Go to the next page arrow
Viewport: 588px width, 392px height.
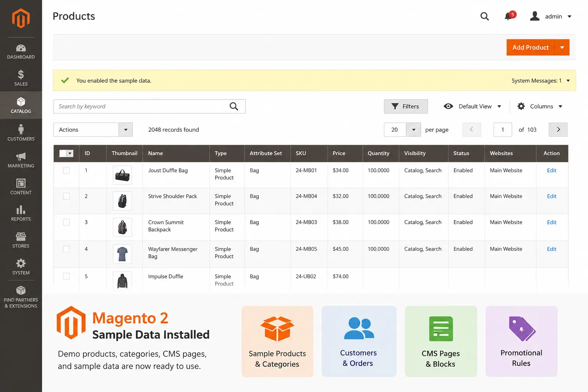(x=558, y=130)
